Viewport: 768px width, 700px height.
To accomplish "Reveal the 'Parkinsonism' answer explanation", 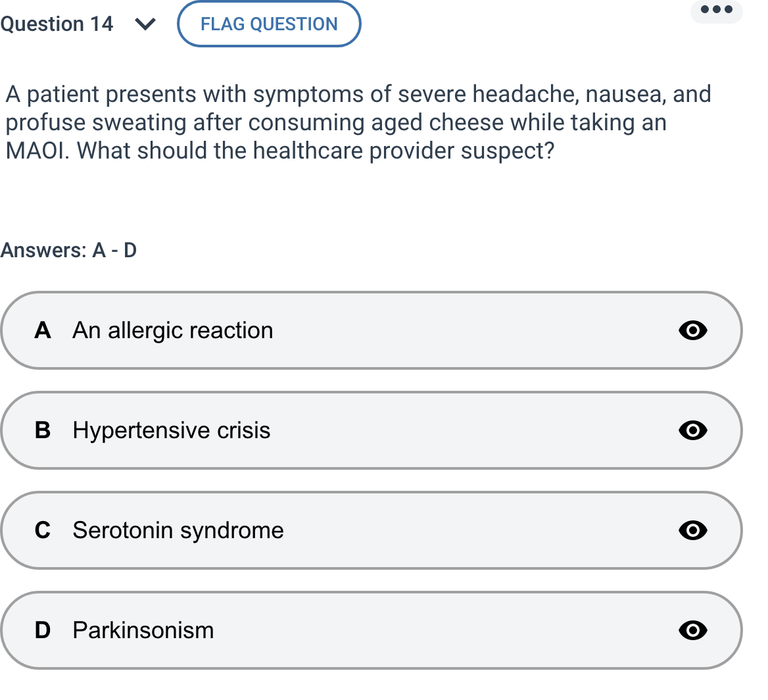I will pos(693,630).
